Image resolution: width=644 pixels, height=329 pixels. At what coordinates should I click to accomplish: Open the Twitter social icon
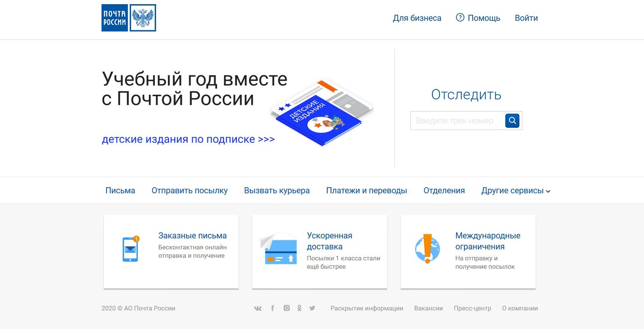312,308
